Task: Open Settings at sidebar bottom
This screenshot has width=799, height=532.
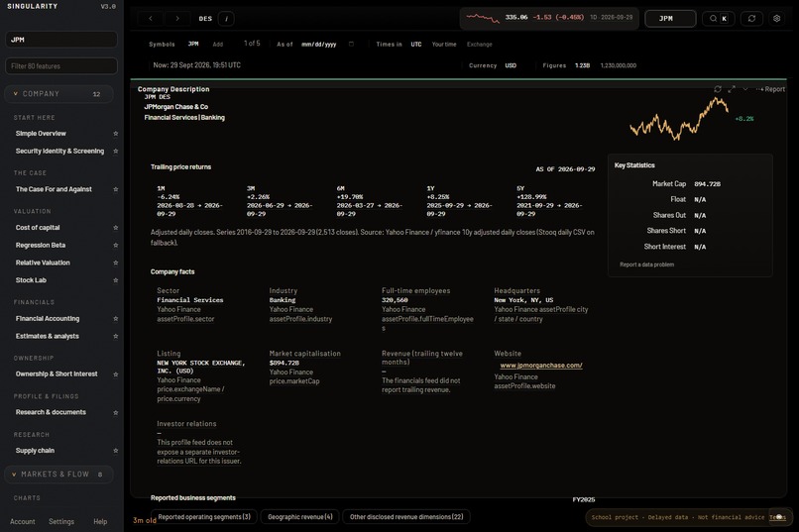Action: point(61,522)
